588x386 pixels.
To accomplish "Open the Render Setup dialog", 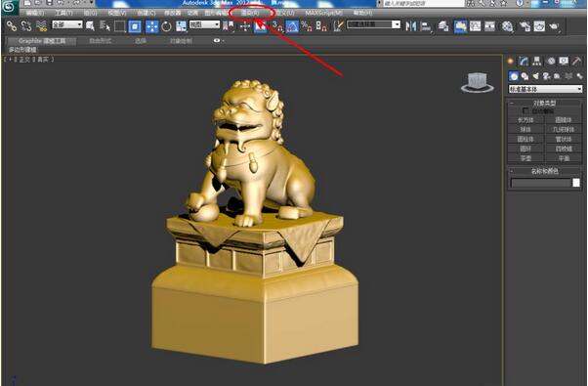I will (x=525, y=26).
